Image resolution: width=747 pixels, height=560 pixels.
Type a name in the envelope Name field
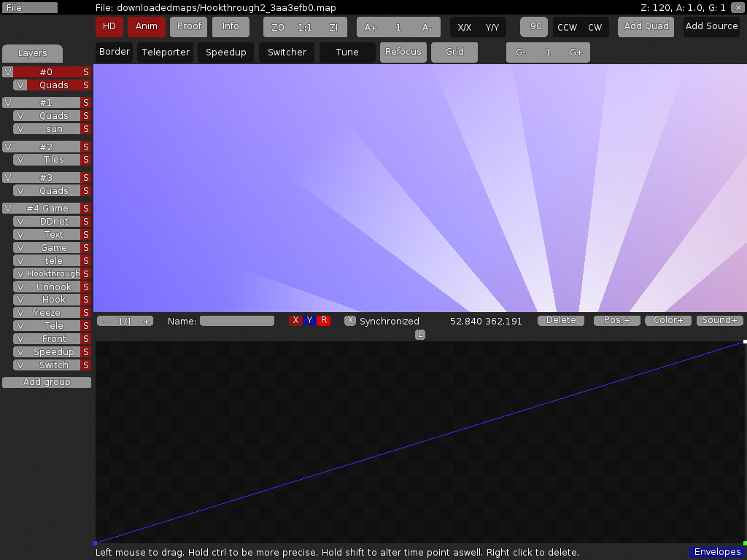coord(236,321)
